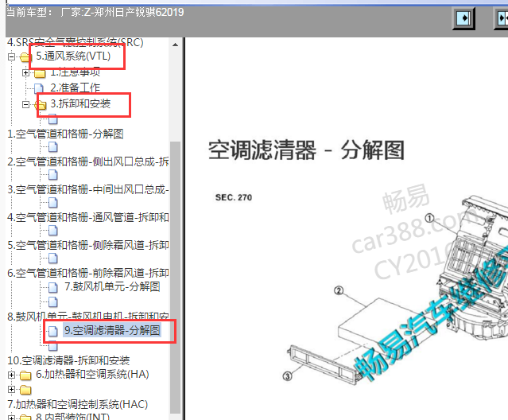This screenshot has width=508, height=420.
Task: Click the 1.注意事项 folder icon
Action: (40, 73)
